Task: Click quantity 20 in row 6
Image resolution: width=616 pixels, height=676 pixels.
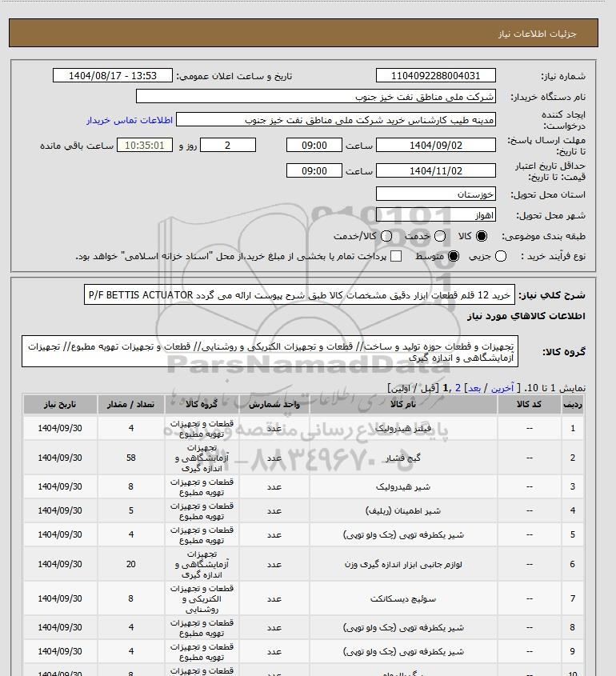Action: (x=131, y=564)
